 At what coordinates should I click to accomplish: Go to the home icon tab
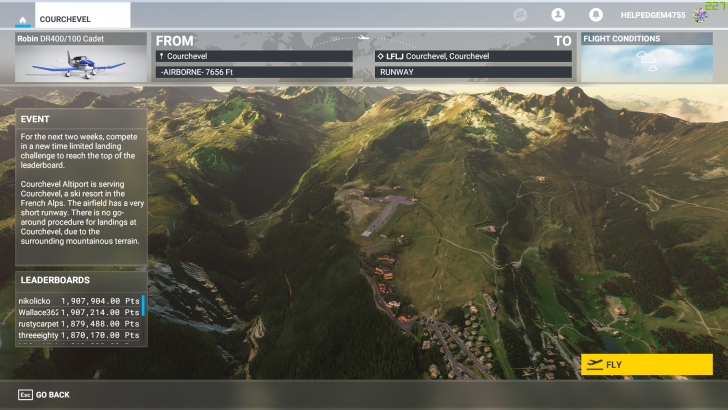point(23,20)
